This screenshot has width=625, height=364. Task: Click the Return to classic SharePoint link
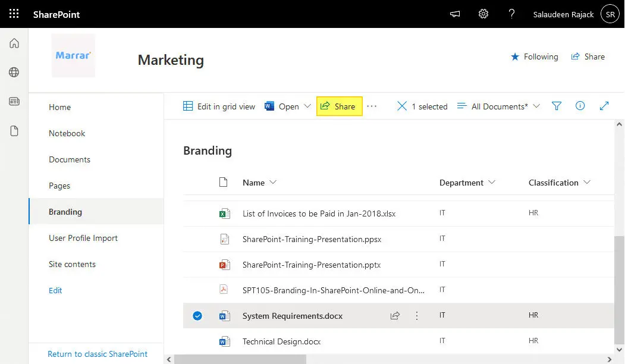click(x=98, y=354)
